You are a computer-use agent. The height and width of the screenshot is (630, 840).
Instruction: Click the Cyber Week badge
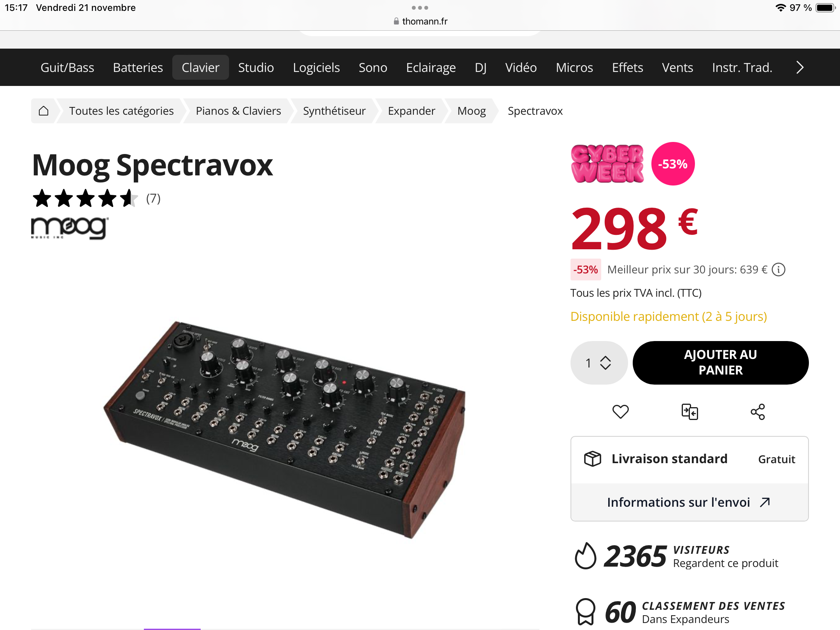click(607, 164)
